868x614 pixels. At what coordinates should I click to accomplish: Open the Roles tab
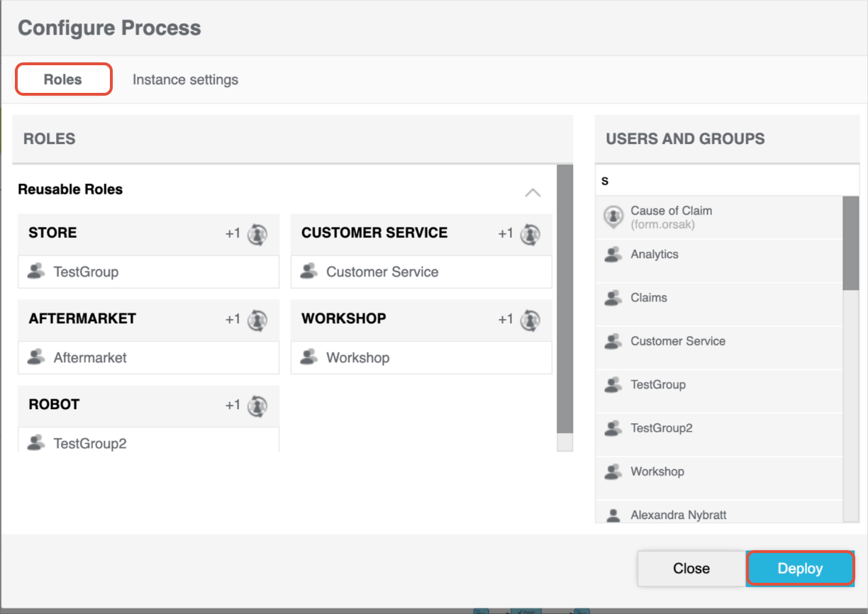click(x=63, y=79)
